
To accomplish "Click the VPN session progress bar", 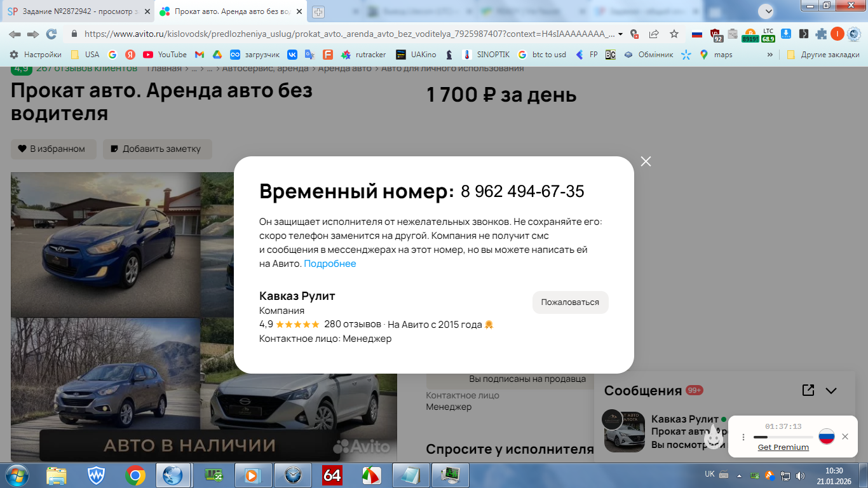I will 783,437.
